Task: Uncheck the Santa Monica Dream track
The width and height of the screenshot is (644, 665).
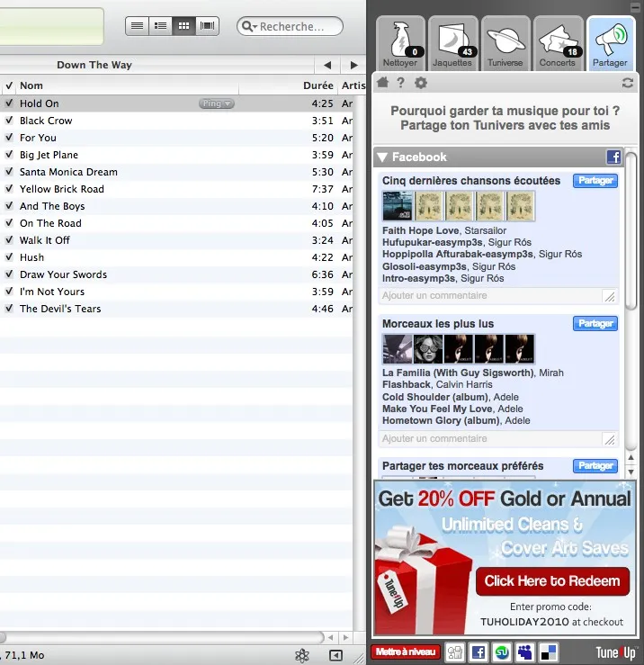Action: pyautogui.click(x=9, y=171)
